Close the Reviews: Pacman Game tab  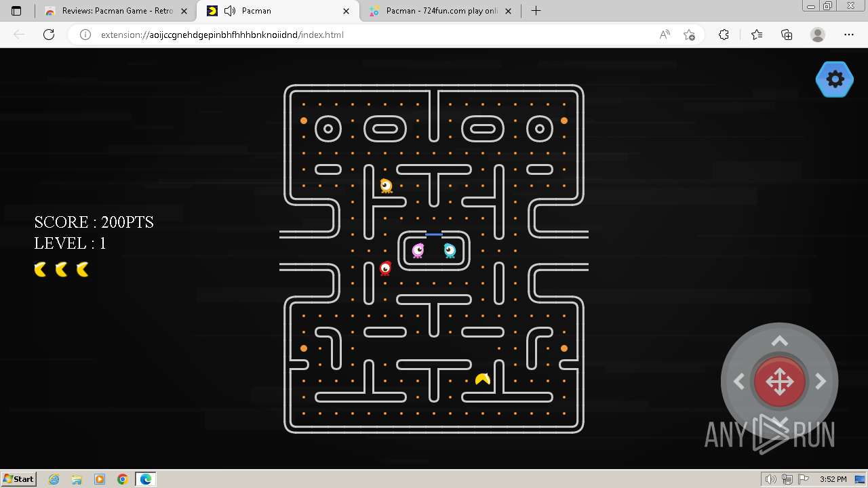point(184,11)
